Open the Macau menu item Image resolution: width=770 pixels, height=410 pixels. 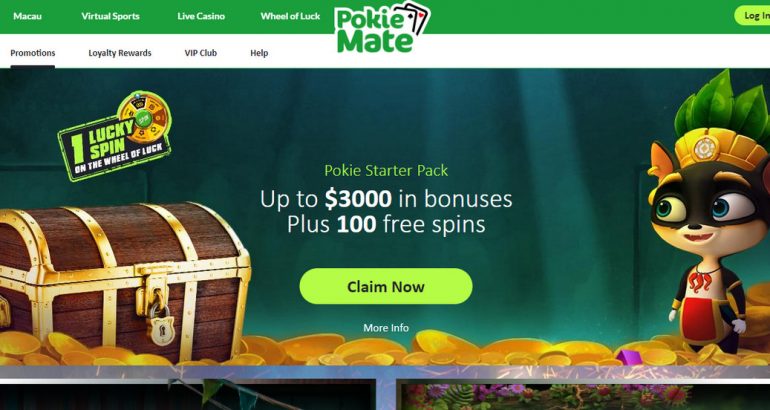(x=28, y=16)
